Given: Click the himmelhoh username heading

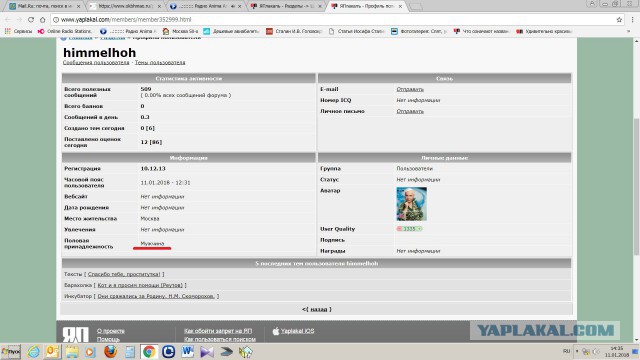Looking at the screenshot, I should pyautogui.click(x=99, y=53).
